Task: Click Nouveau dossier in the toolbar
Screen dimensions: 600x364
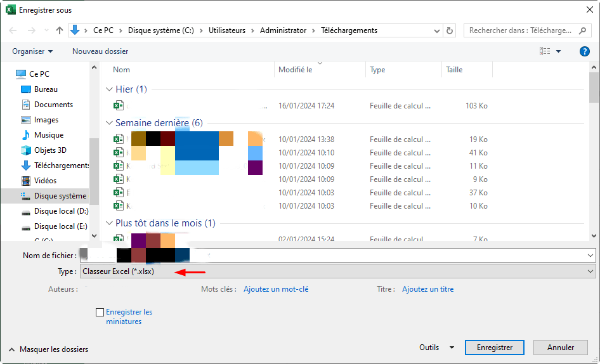Action: (x=100, y=51)
